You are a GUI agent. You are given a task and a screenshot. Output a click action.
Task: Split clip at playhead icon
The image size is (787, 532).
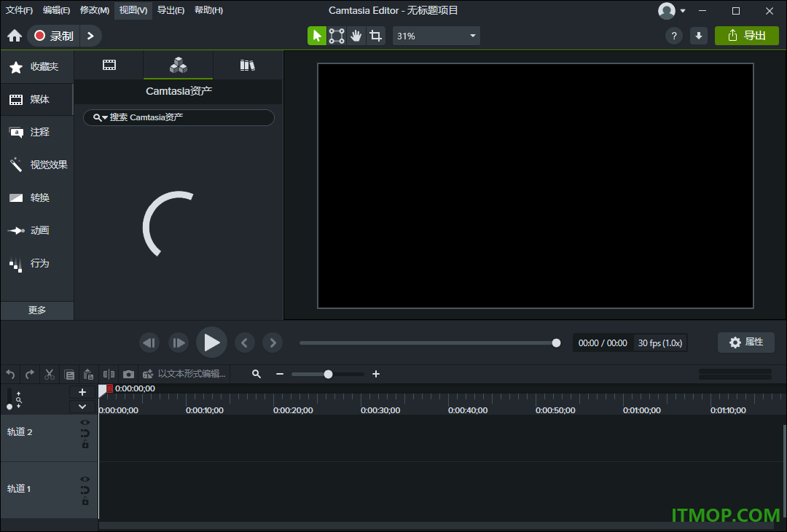coord(109,375)
